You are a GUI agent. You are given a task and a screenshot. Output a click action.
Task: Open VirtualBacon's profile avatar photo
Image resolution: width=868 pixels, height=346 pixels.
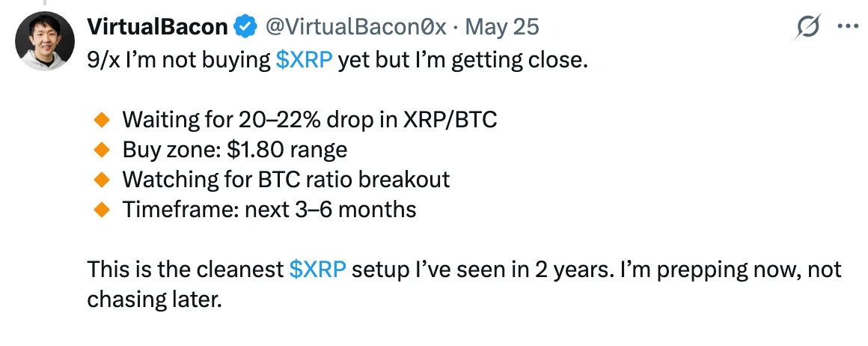click(x=45, y=41)
